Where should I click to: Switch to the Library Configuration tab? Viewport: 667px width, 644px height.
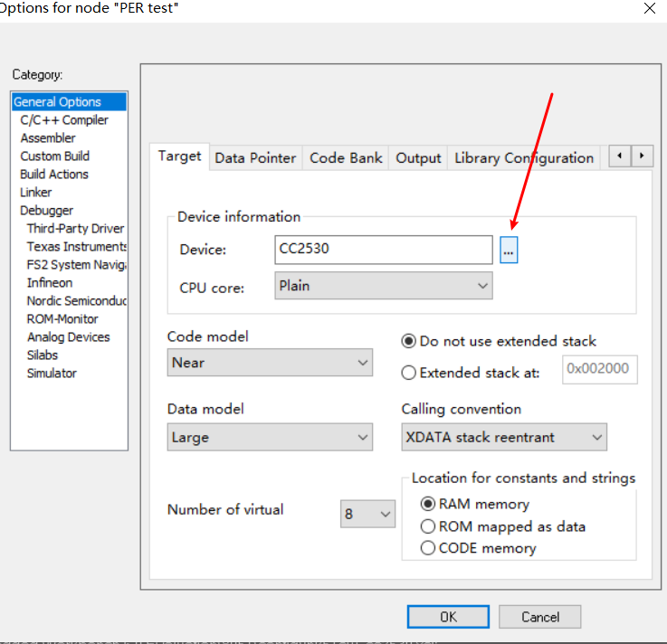pos(524,158)
